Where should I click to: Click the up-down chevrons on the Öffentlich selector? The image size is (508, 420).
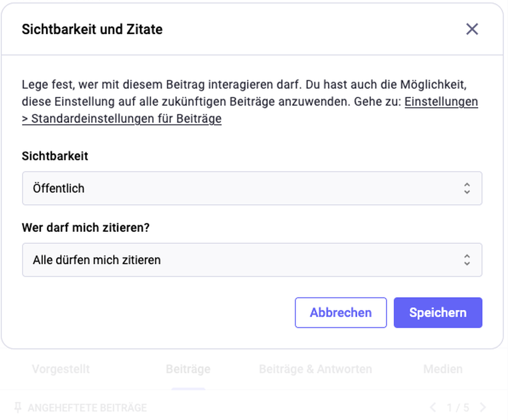467,188
